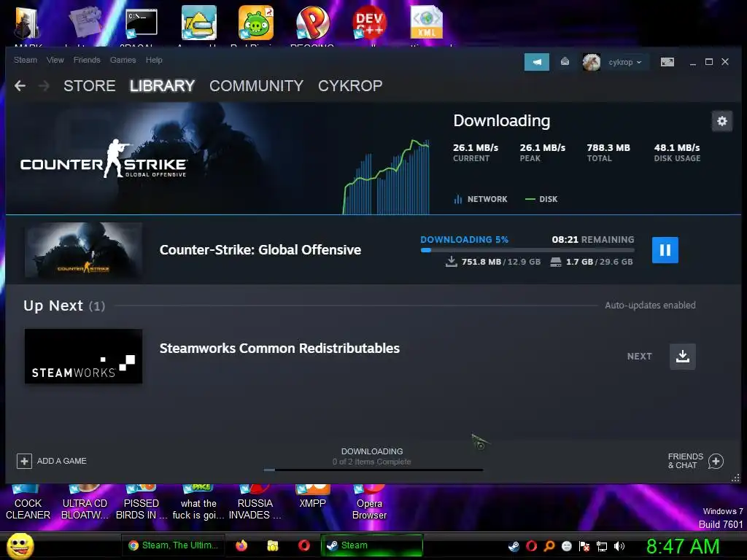Screen dimensions: 747x560
Task: Switch to the CYKROP profile tab
Action: coord(350,86)
